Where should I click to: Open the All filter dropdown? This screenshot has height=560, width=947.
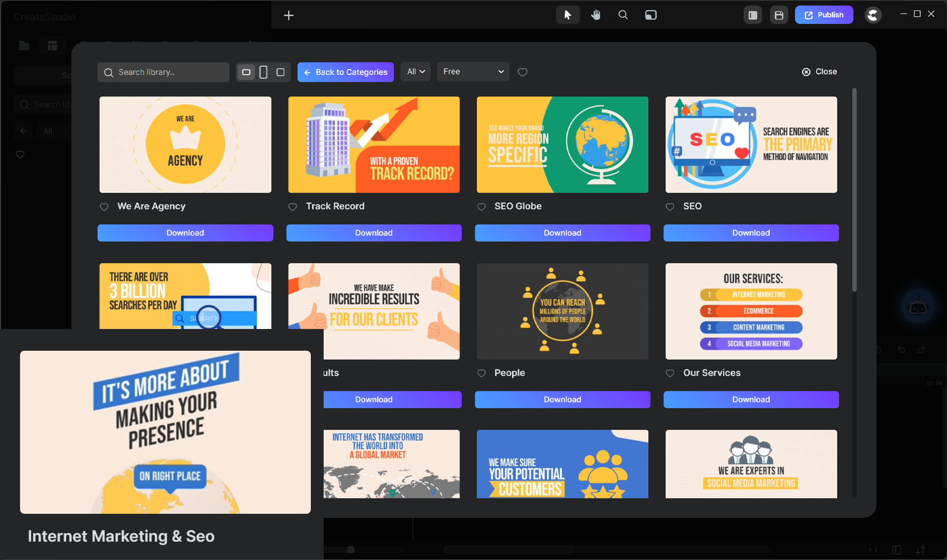(x=416, y=72)
